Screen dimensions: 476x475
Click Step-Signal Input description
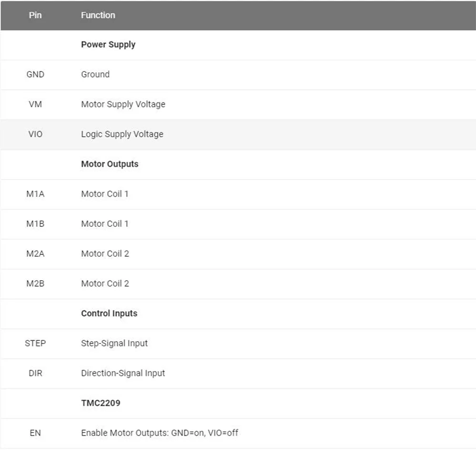tap(114, 344)
